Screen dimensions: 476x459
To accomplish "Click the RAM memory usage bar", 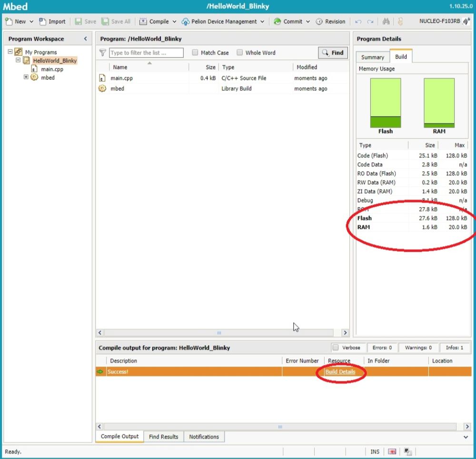I will (439, 103).
